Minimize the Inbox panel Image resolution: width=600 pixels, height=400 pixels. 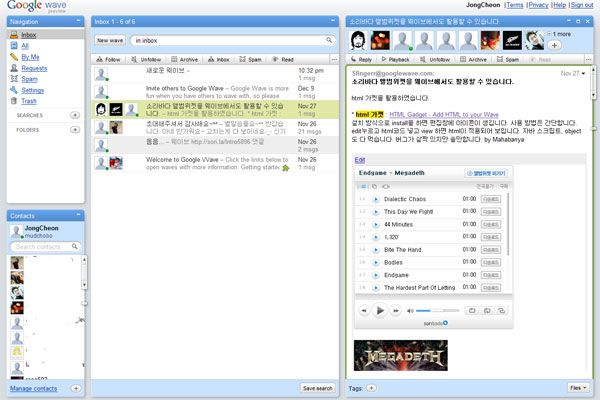pos(333,21)
